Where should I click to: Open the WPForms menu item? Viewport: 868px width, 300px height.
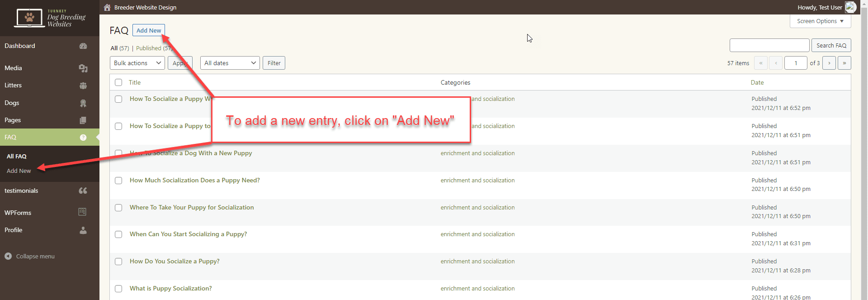50,213
